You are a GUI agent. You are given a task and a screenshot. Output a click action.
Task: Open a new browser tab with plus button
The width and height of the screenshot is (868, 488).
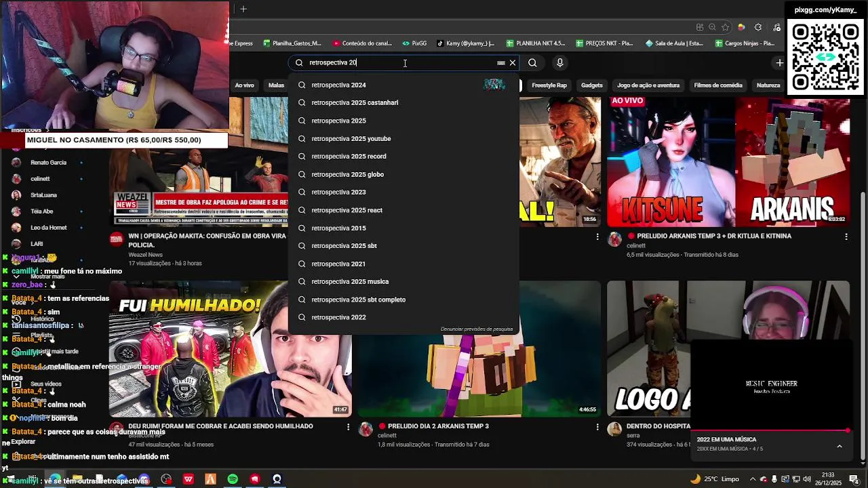click(243, 9)
